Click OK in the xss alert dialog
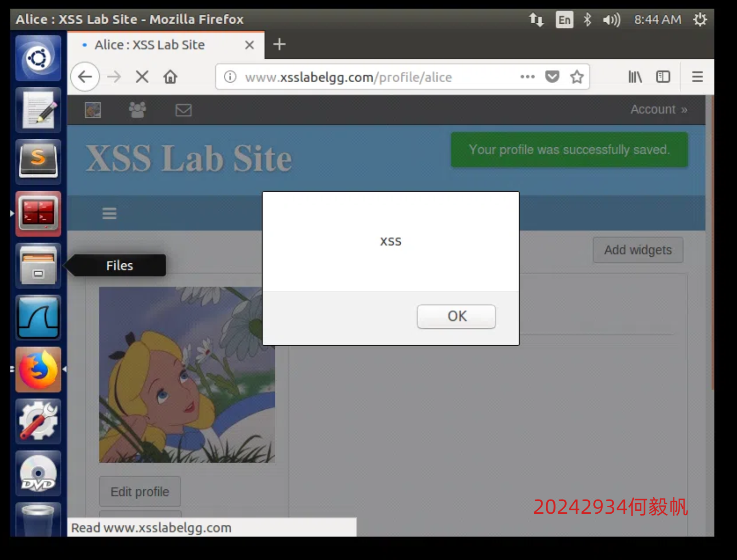Screen dimensions: 737x560 point(456,316)
